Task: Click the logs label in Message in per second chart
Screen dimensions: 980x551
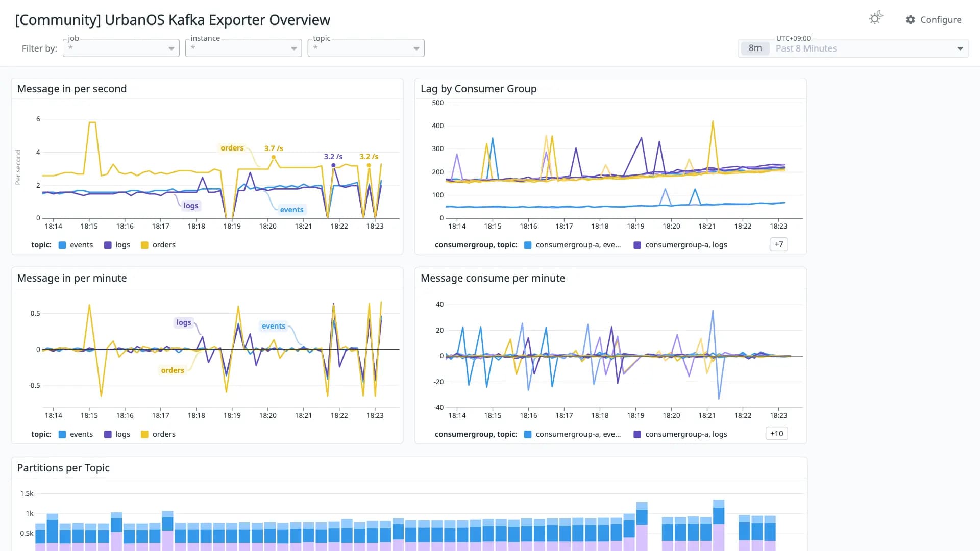Action: [191, 206]
